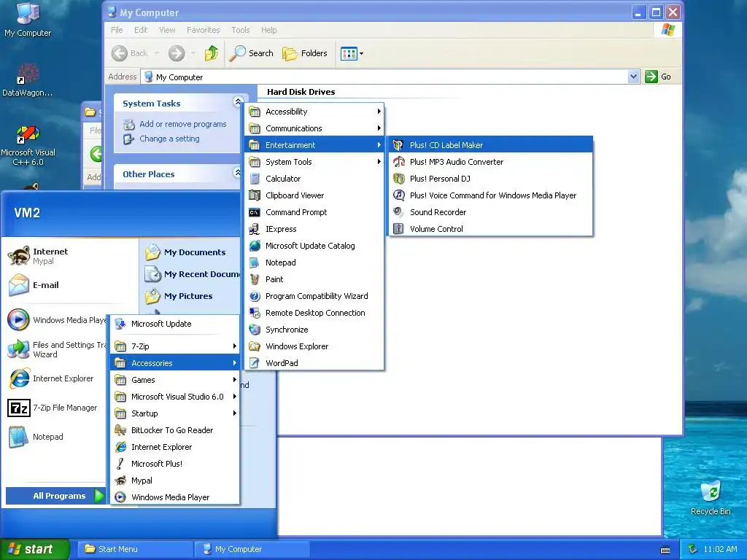Click the Go button beside address bar
747x560 pixels.
pyautogui.click(x=658, y=77)
